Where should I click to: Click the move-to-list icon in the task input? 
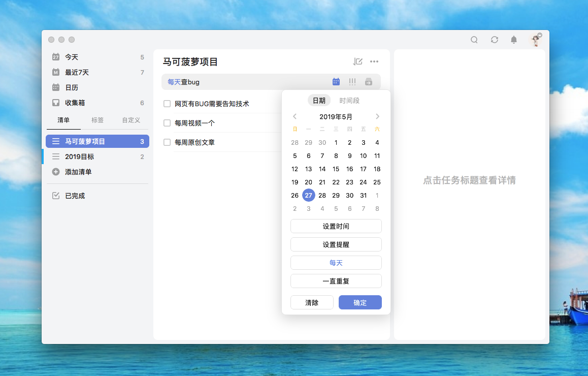coord(369,81)
